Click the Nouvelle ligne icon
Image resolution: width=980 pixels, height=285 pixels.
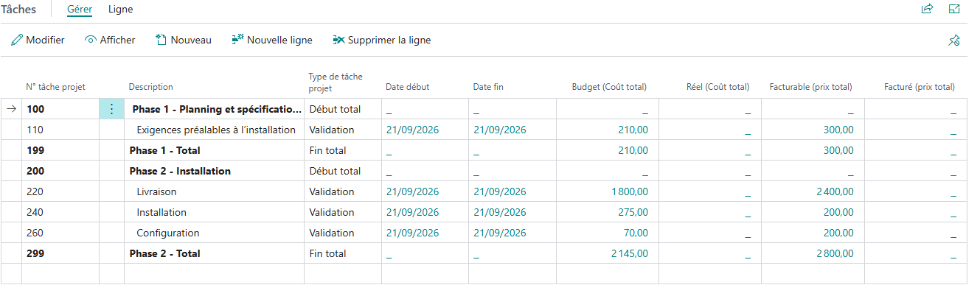point(237,40)
